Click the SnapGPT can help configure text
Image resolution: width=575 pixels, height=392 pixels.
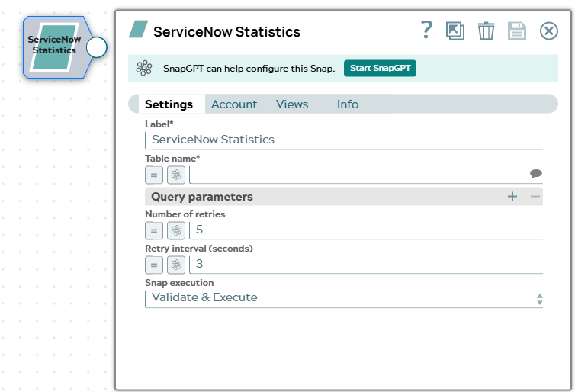[249, 69]
